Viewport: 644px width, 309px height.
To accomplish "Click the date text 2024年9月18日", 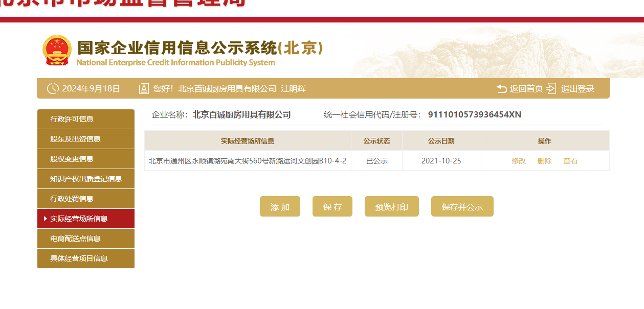I will (91, 88).
